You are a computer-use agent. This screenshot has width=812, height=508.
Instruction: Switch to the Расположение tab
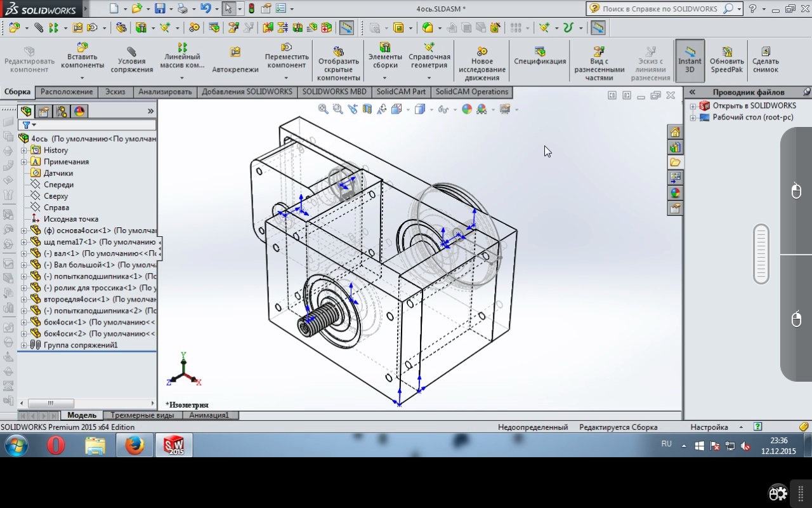pyautogui.click(x=67, y=92)
